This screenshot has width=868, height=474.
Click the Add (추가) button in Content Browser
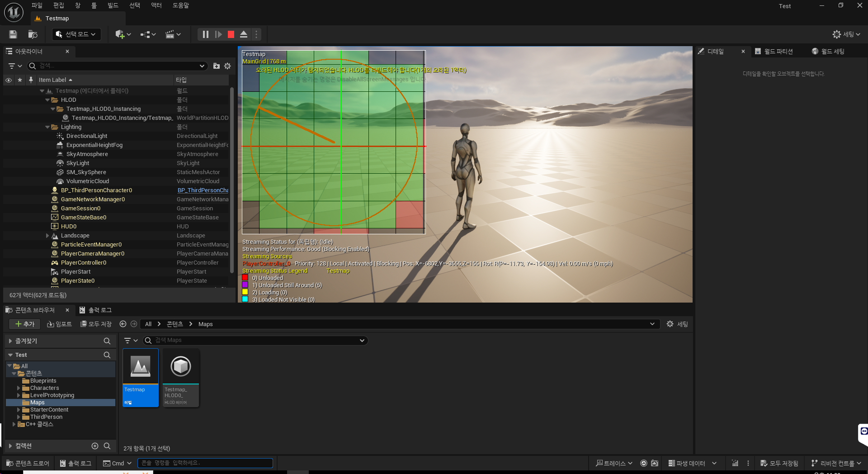pos(25,324)
